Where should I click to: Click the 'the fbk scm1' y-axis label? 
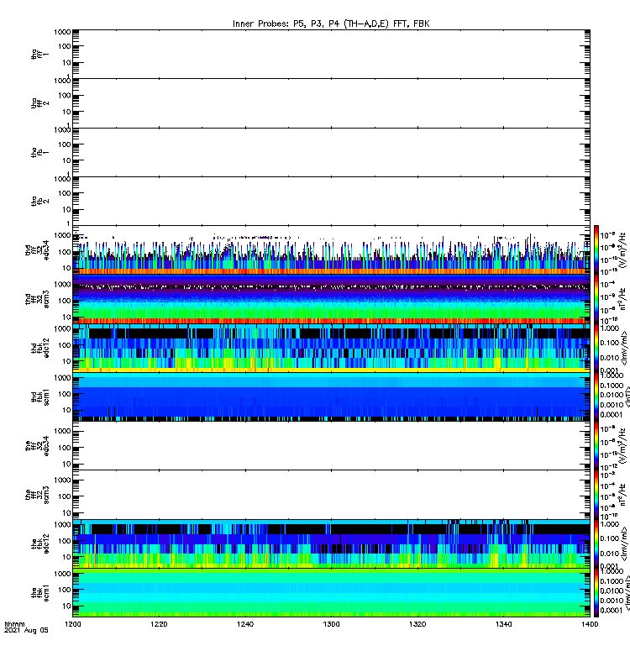(39, 593)
